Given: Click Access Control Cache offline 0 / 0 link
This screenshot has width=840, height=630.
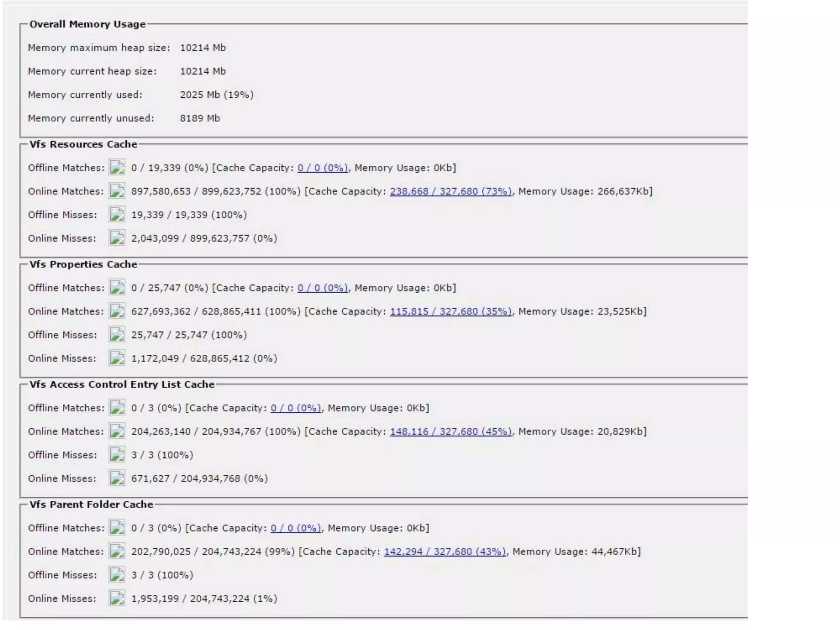Looking at the screenshot, I should click(x=296, y=408).
